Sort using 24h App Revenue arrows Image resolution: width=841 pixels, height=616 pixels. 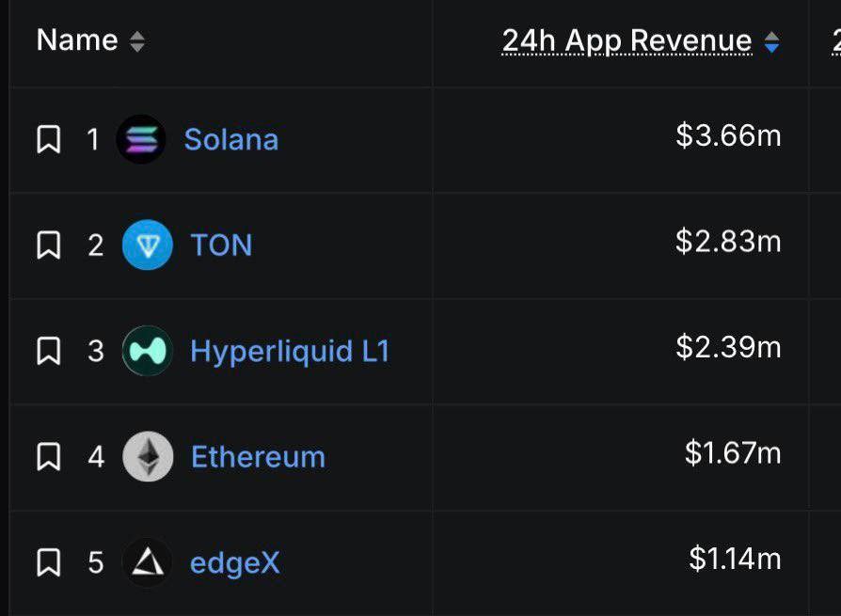[x=771, y=41]
